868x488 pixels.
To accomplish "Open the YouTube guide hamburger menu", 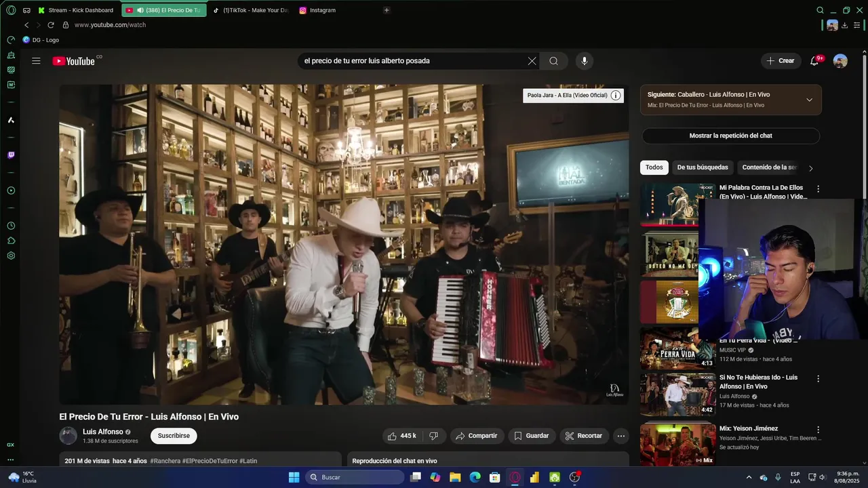I will [36, 61].
